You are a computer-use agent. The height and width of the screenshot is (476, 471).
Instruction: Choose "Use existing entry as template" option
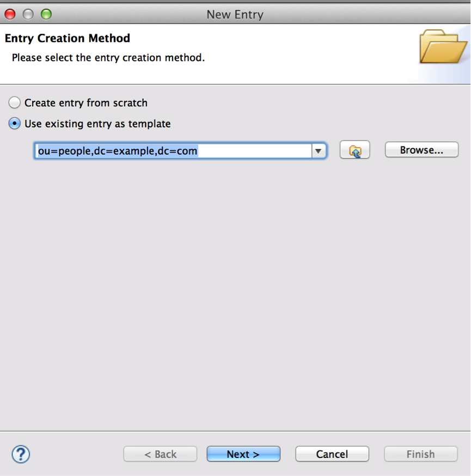point(14,124)
